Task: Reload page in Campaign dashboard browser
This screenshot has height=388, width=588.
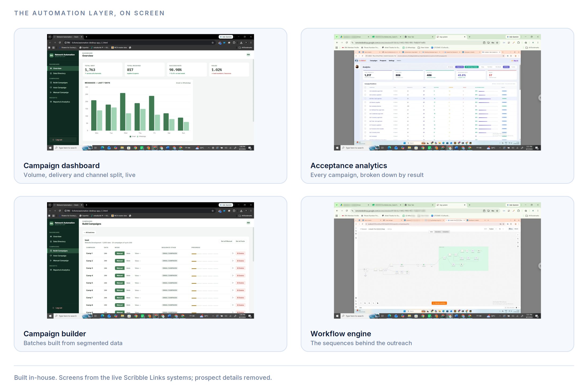Action: [60, 42]
